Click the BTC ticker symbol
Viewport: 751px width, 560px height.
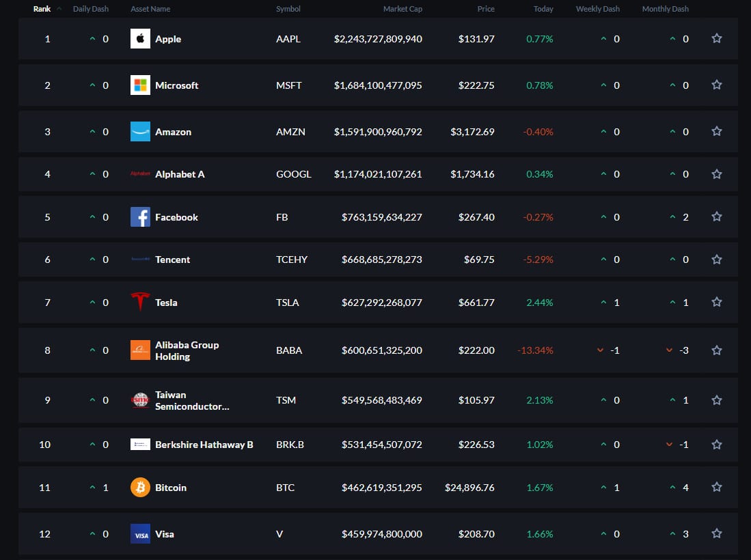coord(286,487)
